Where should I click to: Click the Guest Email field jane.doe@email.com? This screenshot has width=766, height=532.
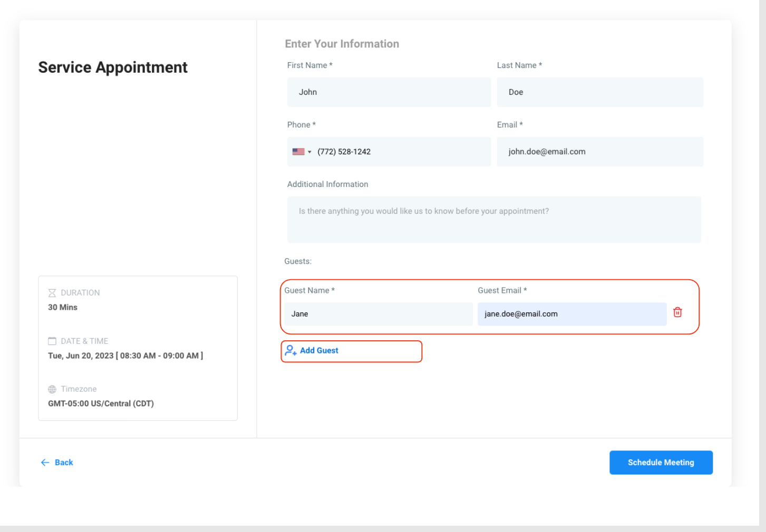pos(572,314)
